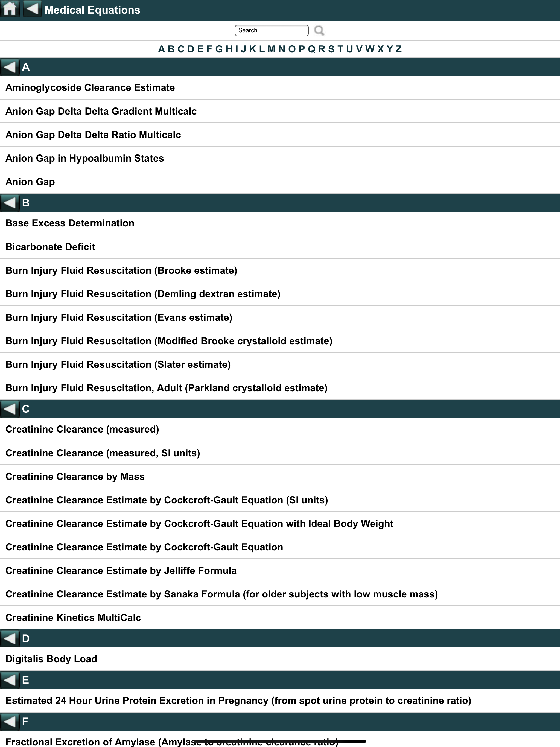Open the Home screen via house icon

[10, 9]
